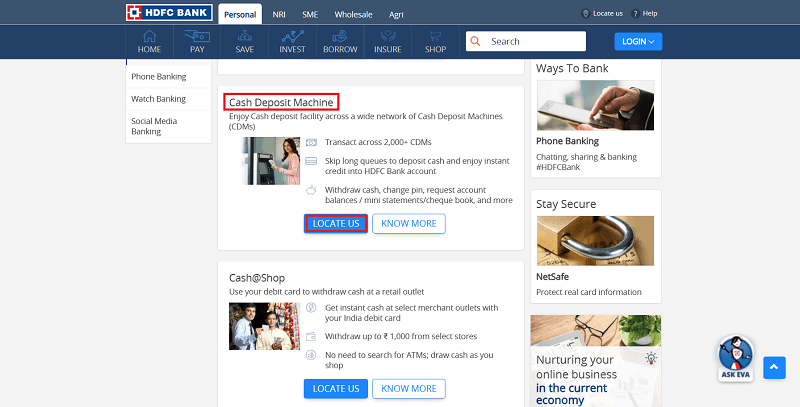The height and width of the screenshot is (407, 800).
Task: Click the Help question mark icon
Action: 635,14
